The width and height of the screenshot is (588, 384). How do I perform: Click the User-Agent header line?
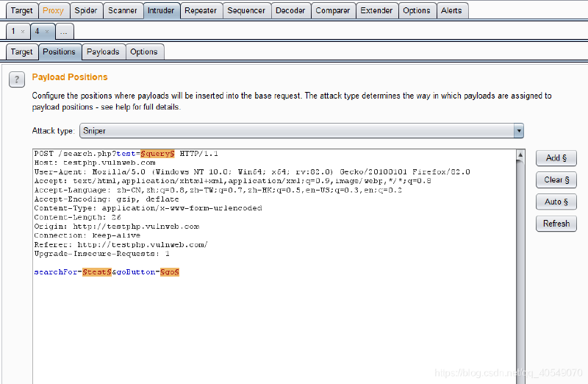tap(252, 172)
